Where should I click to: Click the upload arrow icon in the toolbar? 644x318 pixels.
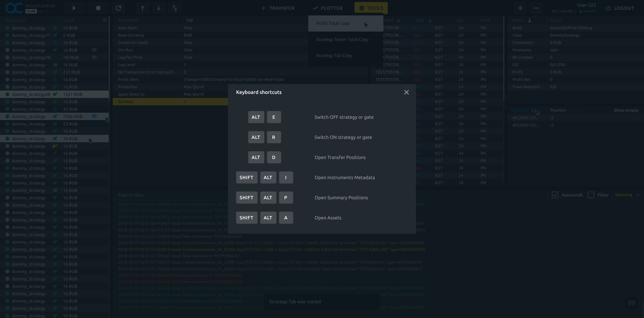point(142,8)
